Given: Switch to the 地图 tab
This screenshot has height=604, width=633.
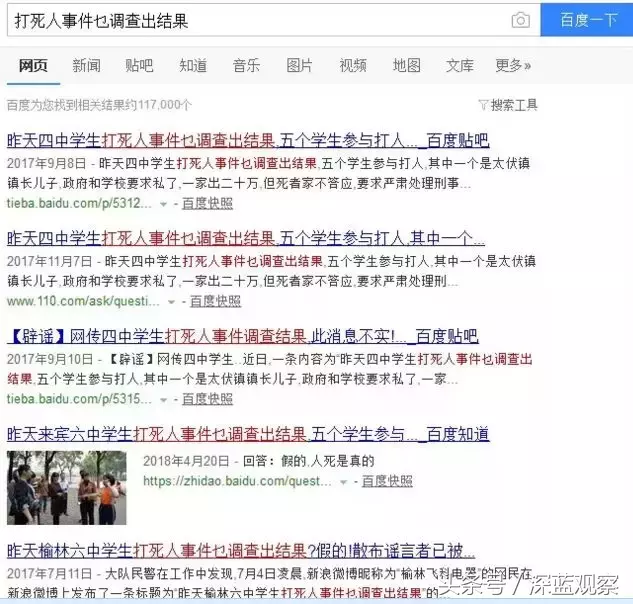Looking at the screenshot, I should pyautogui.click(x=407, y=65).
